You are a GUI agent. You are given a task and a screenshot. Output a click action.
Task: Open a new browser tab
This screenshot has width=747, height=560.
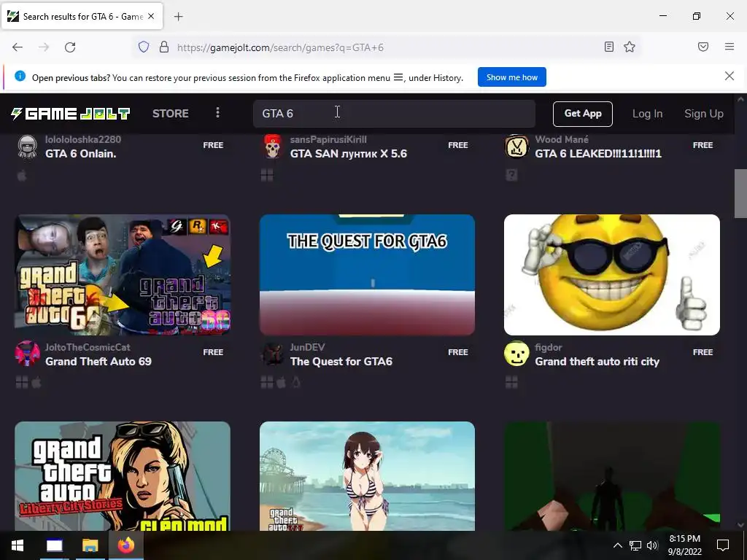click(x=178, y=17)
